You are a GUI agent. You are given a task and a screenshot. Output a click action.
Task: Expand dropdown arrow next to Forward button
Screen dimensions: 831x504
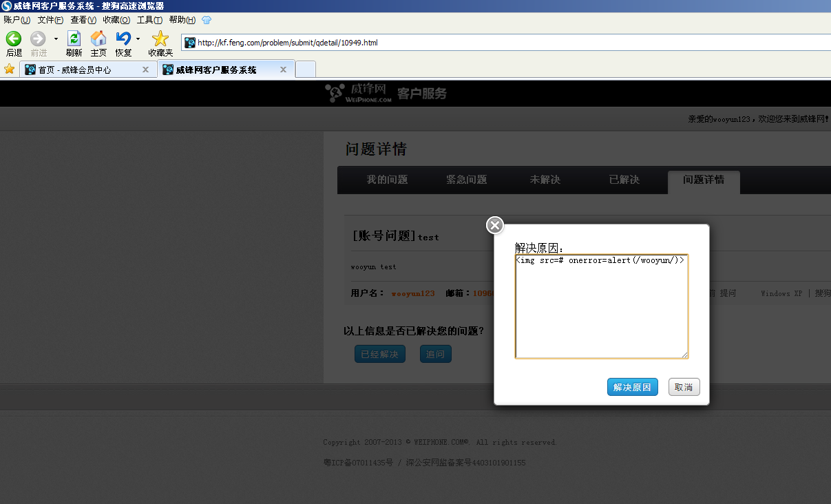[56, 39]
